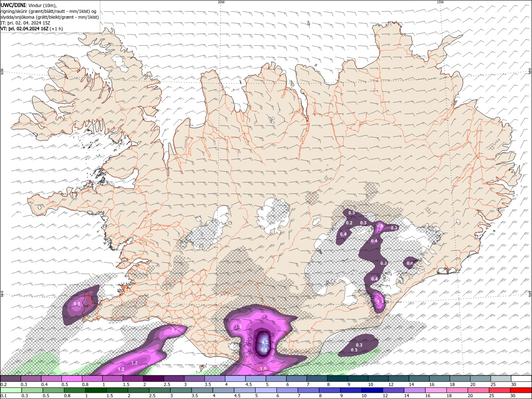Click the 4.7 snowfall value on the map
The height and width of the screenshot is (399, 532).
tap(264, 342)
